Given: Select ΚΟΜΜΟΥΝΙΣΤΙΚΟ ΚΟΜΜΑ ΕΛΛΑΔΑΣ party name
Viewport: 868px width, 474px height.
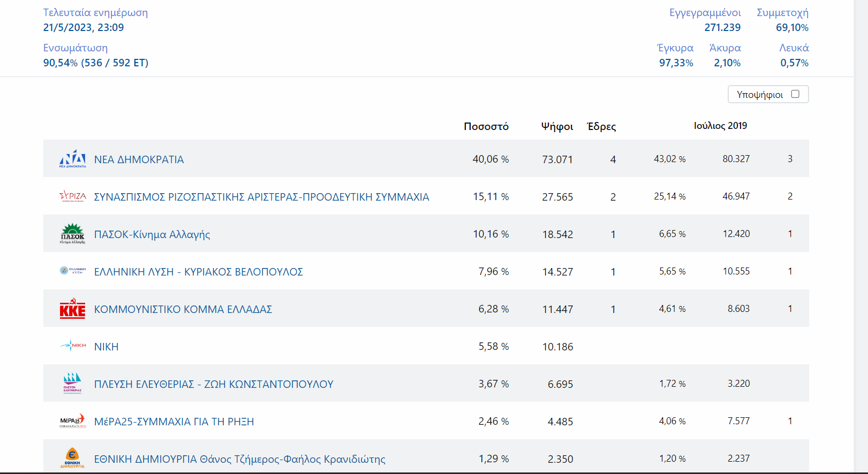Looking at the screenshot, I should tap(183, 309).
